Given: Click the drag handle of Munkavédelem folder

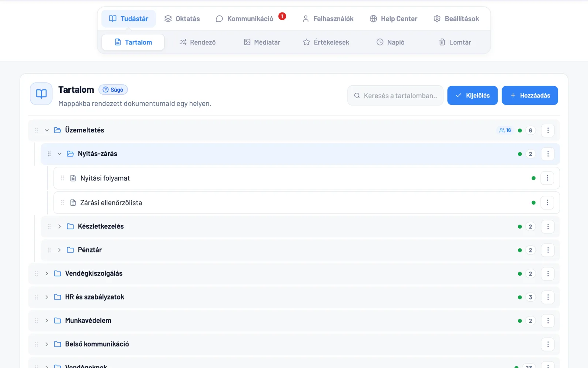Looking at the screenshot, I should pos(36,321).
